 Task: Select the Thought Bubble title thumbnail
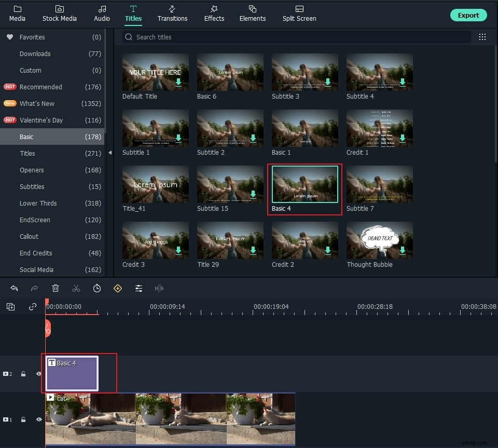click(379, 240)
